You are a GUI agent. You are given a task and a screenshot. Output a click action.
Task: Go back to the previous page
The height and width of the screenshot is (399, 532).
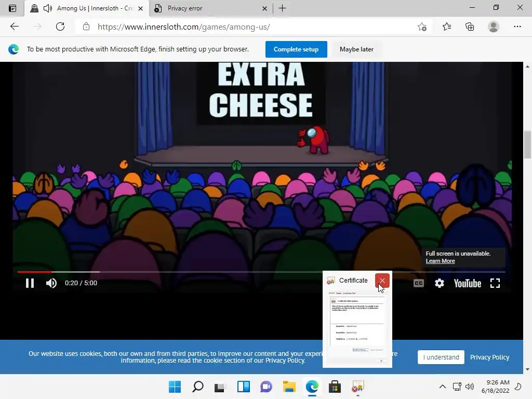click(x=14, y=27)
